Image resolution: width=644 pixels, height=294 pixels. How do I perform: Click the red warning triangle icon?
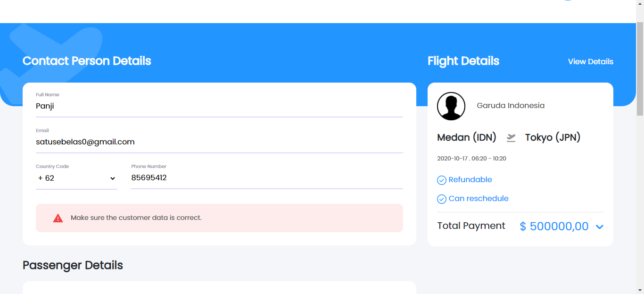coord(58,218)
